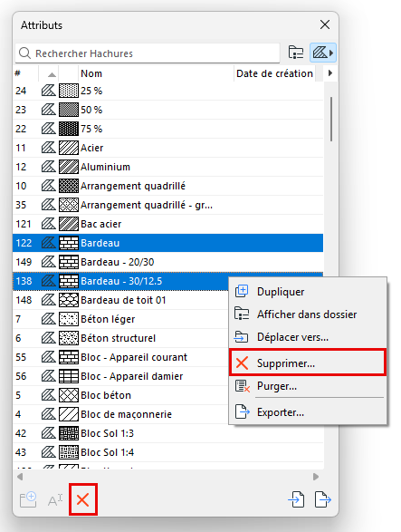Click the scroll-right arrow of the horizontal scrollbar
This screenshot has width=401, height=532.
coord(316,477)
